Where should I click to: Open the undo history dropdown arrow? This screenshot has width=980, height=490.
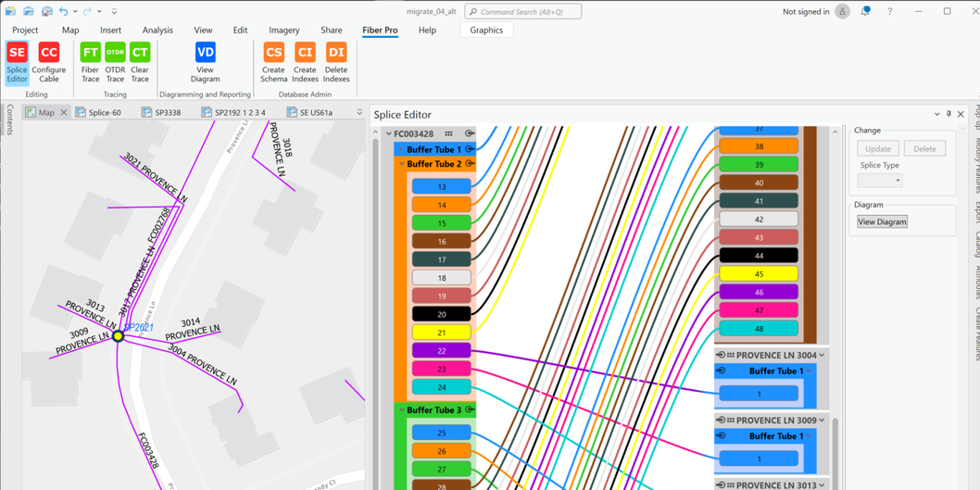point(75,11)
